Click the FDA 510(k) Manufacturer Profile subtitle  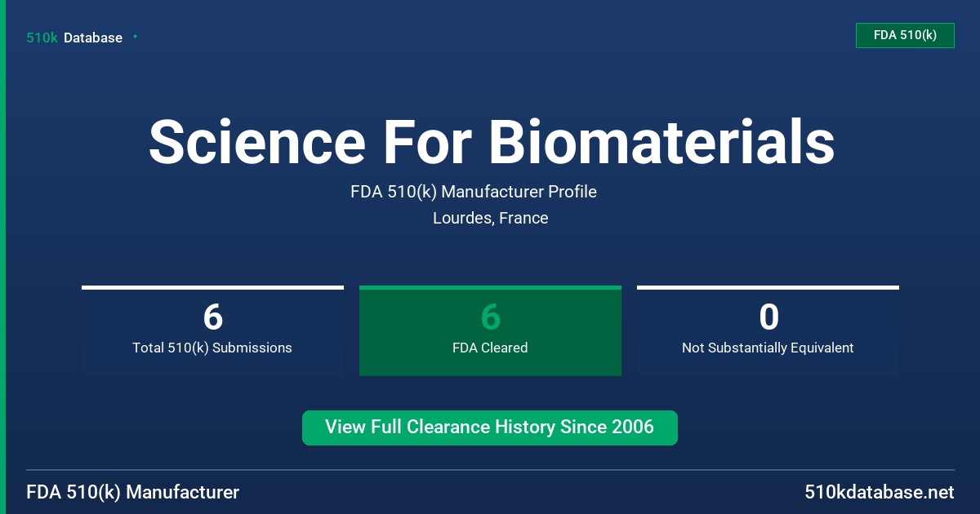coord(474,192)
